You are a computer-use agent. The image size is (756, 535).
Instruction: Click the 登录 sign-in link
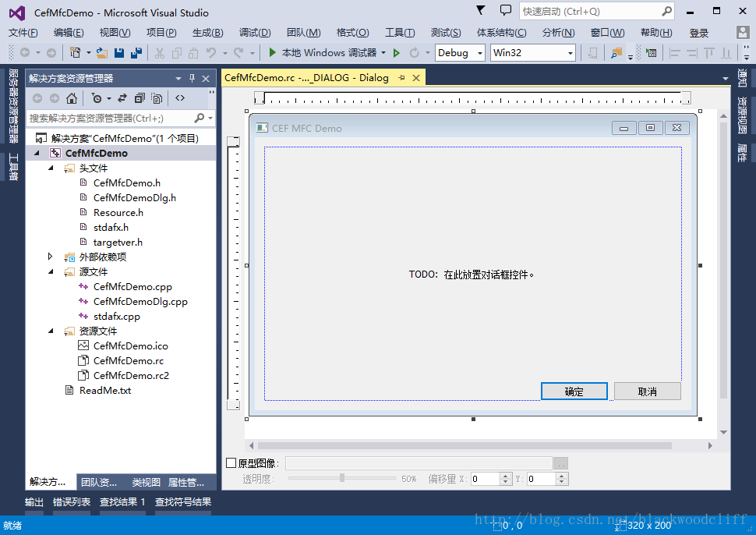tap(698, 33)
